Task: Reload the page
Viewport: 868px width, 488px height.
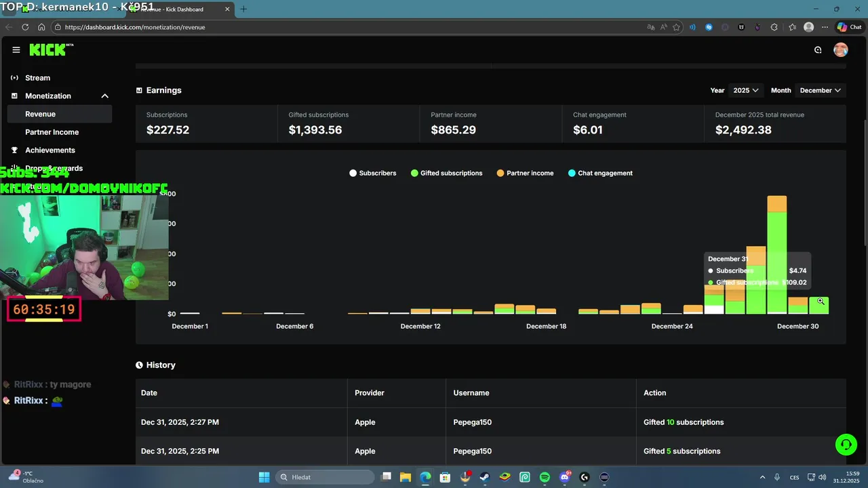Action: click(25, 27)
